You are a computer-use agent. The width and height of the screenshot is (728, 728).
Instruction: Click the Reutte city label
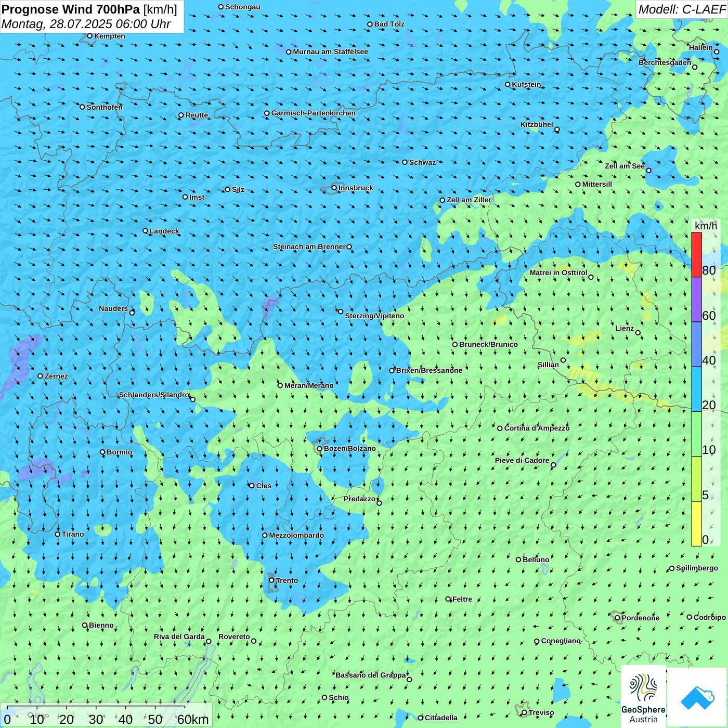[x=197, y=115]
